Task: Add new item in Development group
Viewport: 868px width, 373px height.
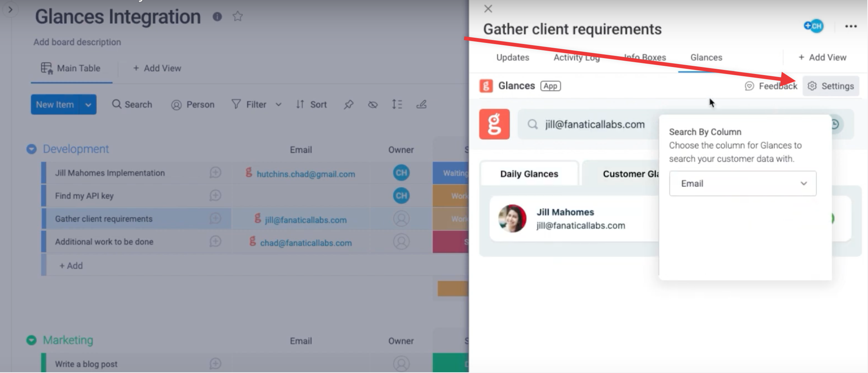Action: tap(71, 266)
